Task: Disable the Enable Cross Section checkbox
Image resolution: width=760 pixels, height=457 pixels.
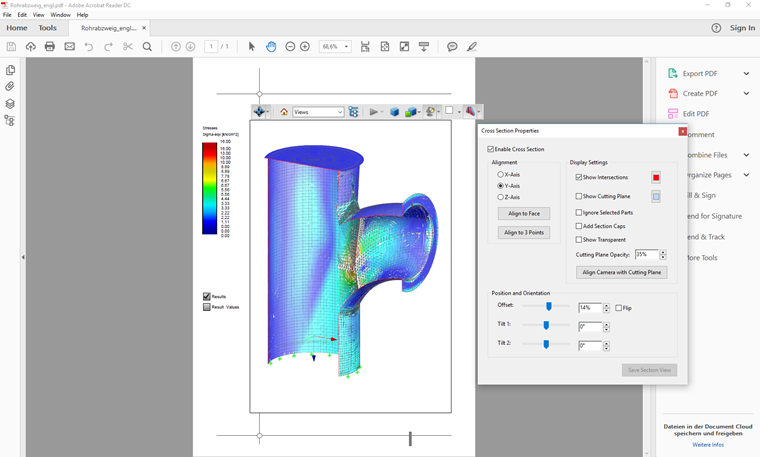Action: pyautogui.click(x=491, y=149)
